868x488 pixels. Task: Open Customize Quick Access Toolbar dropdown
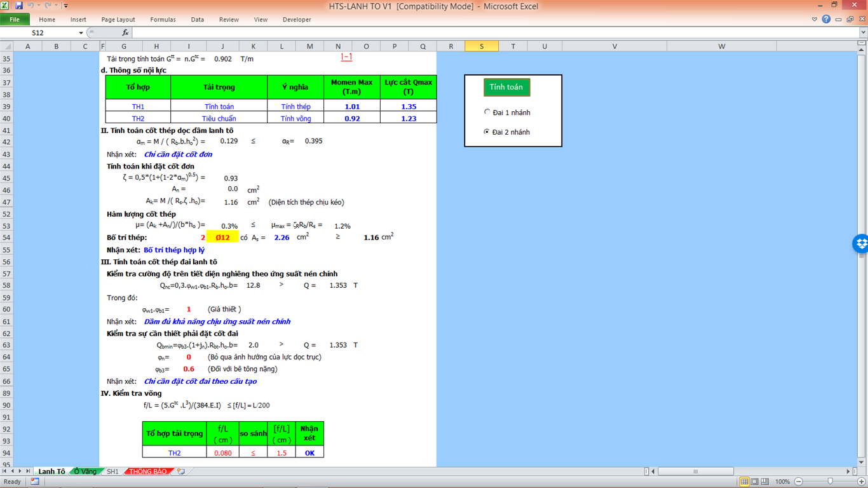point(65,6)
